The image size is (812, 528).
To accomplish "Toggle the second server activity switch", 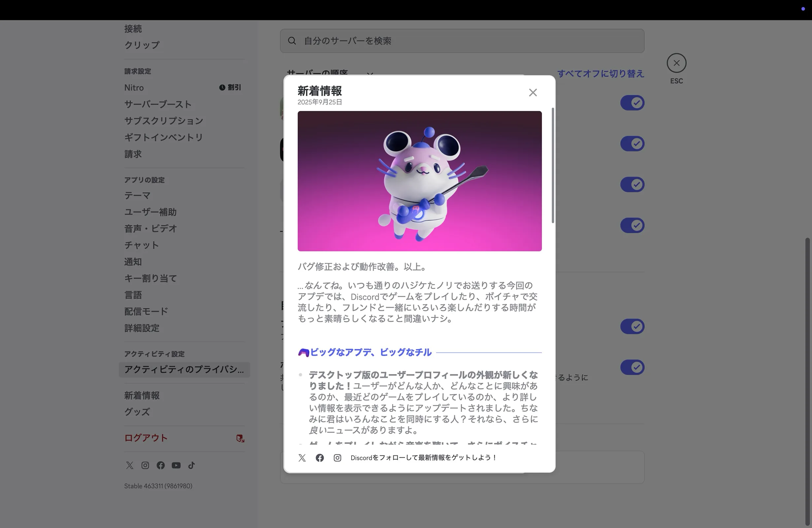I will [632, 144].
